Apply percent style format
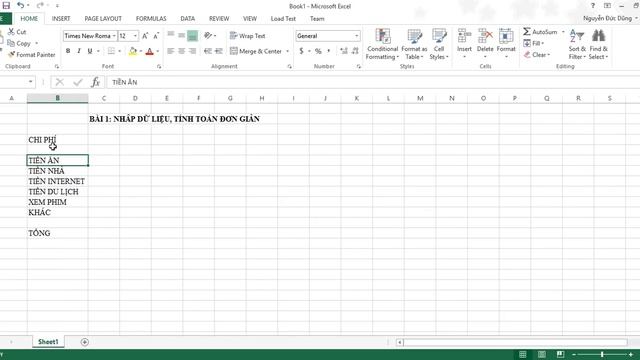 coord(318,51)
